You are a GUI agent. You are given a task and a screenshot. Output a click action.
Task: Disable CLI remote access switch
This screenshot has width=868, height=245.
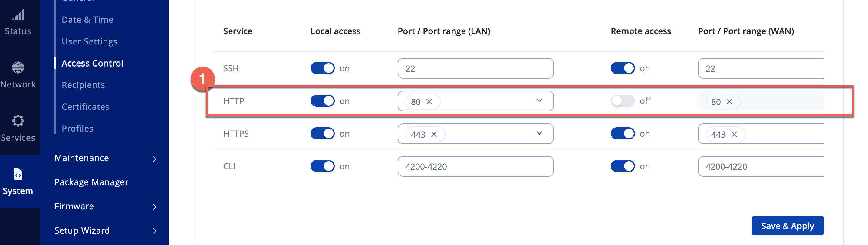(622, 166)
